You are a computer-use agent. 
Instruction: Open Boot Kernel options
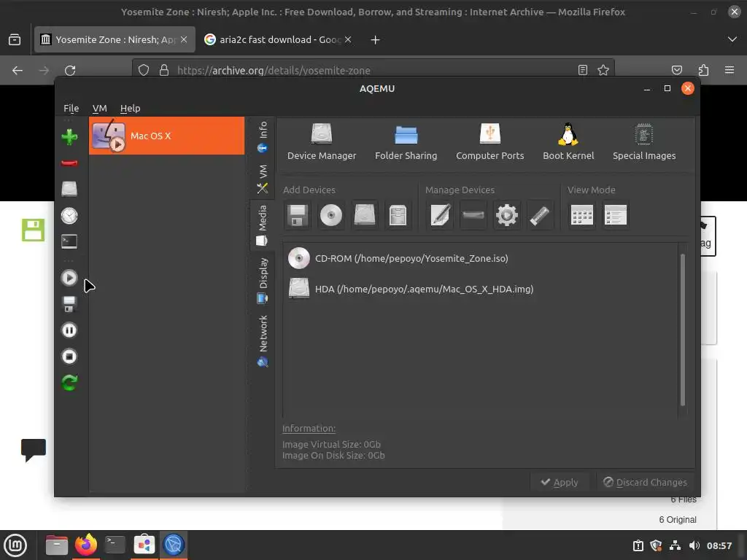coord(568,142)
